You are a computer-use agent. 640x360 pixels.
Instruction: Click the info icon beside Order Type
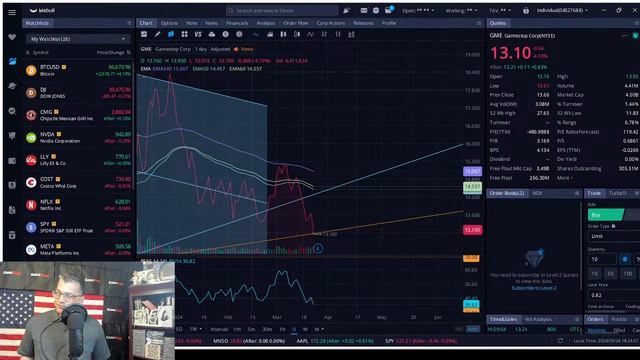(613, 226)
